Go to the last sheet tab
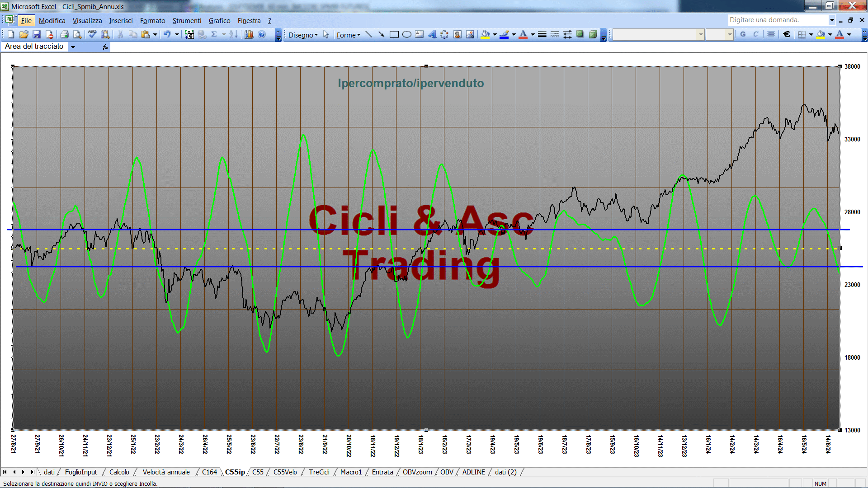The height and width of the screenshot is (488, 868). pyautogui.click(x=32, y=472)
